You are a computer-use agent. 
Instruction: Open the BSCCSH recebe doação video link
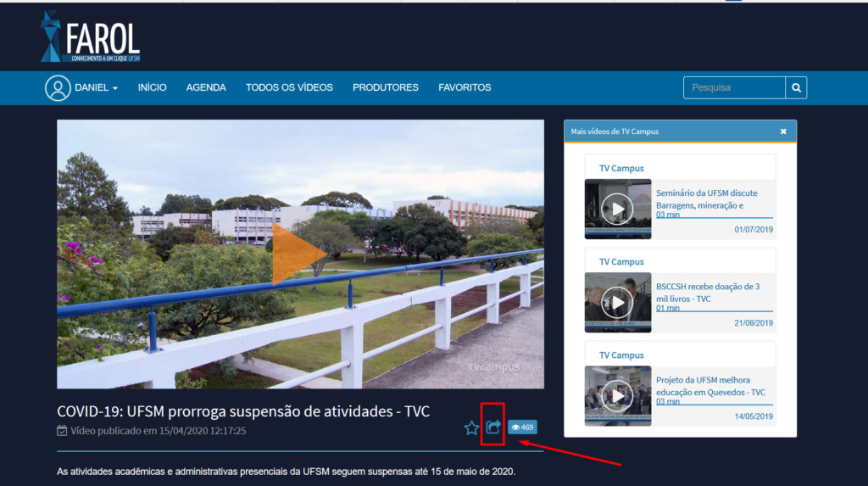(x=708, y=292)
